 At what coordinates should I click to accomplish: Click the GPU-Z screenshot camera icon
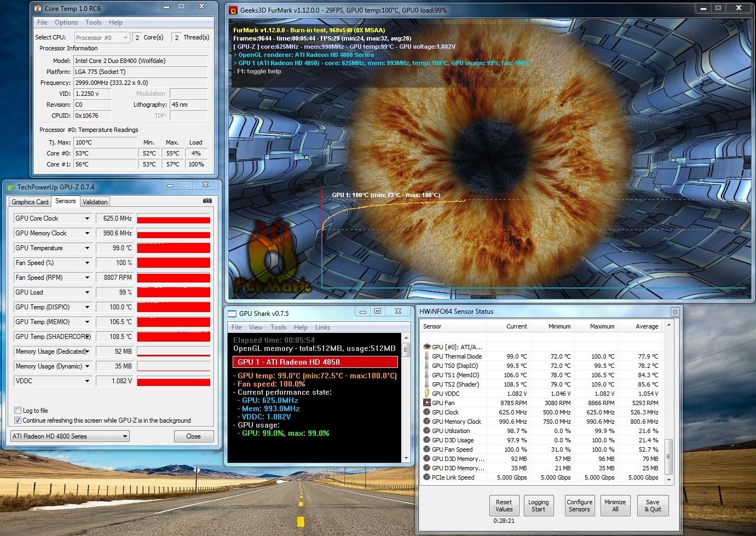(207, 201)
